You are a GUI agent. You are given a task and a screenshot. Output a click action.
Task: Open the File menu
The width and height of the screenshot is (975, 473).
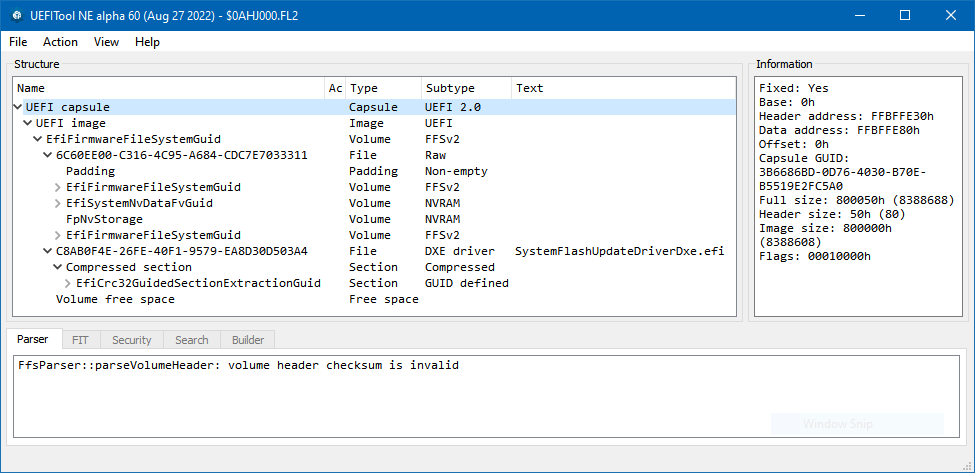tap(18, 42)
